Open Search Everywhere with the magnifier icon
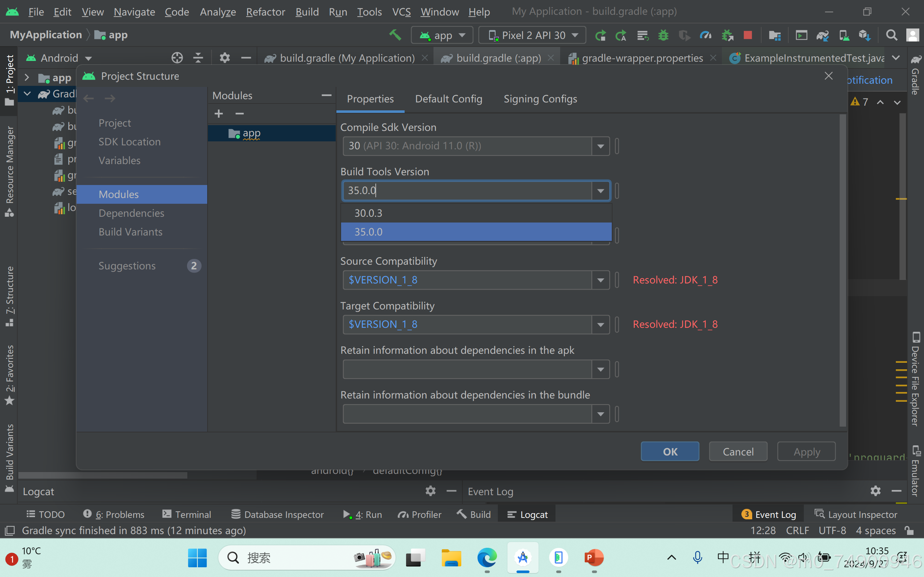Viewport: 924px width, 577px height. [x=892, y=35]
